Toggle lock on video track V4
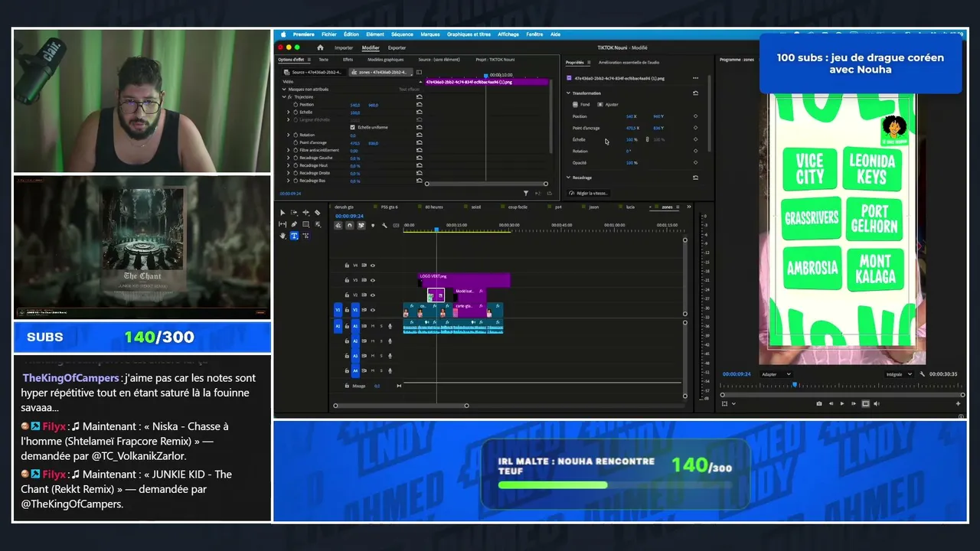The image size is (980, 551). [347, 266]
